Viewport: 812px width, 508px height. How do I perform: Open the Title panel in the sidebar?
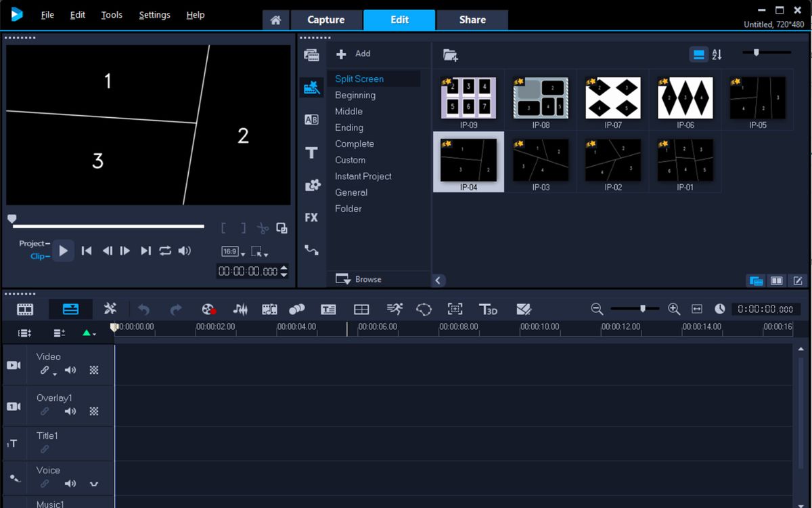tap(311, 152)
